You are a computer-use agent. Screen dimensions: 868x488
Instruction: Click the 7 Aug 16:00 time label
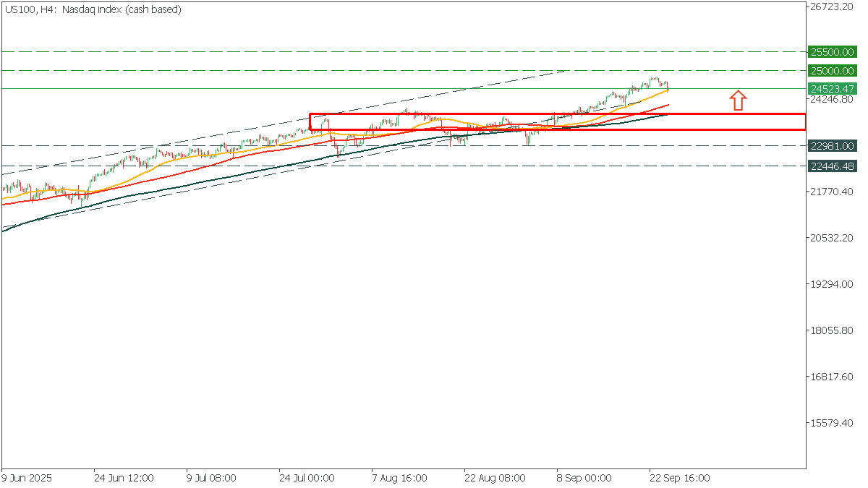[399, 478]
